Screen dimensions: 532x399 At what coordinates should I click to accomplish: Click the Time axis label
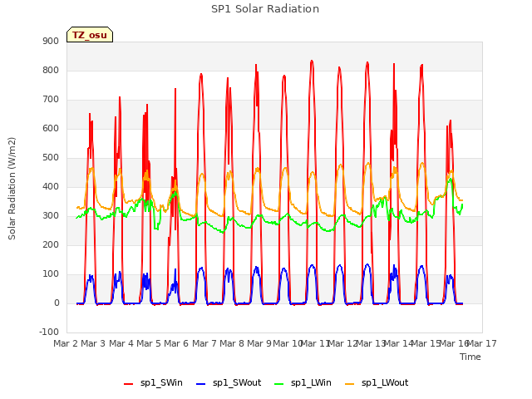[470, 357]
